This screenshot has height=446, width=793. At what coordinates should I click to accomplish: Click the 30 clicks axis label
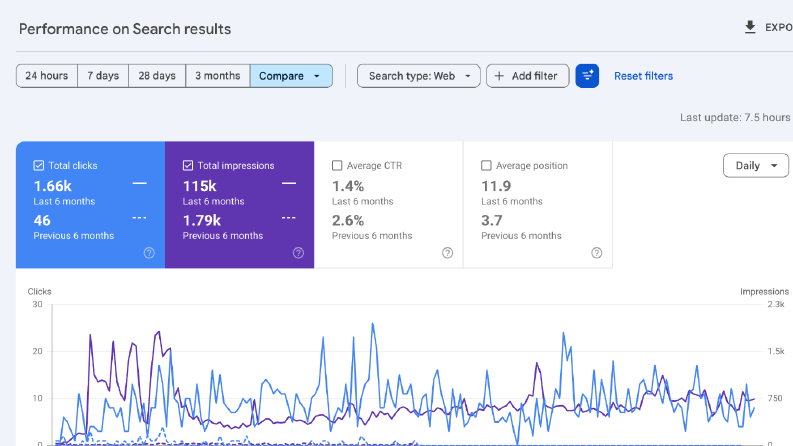pyautogui.click(x=37, y=304)
